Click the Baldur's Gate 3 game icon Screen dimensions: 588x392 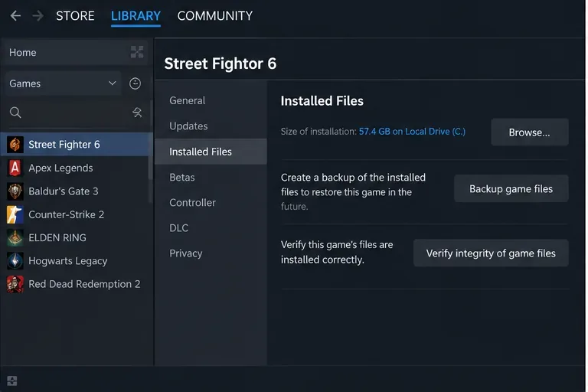15,191
